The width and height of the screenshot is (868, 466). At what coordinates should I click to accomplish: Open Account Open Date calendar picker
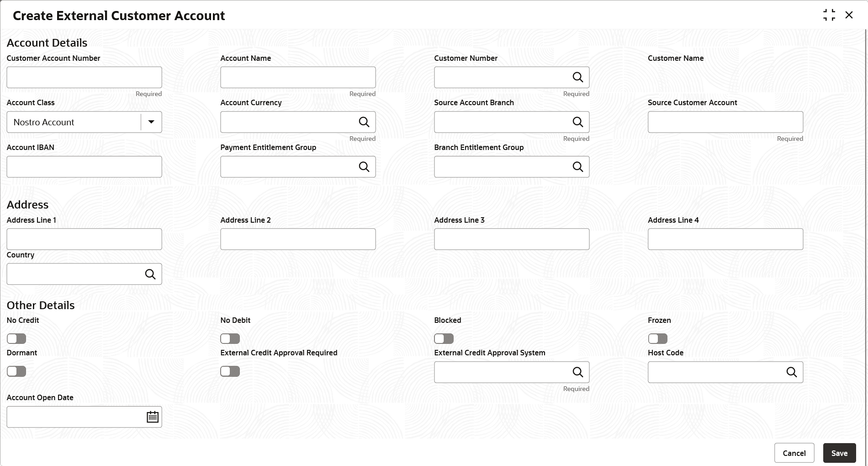coord(153,417)
